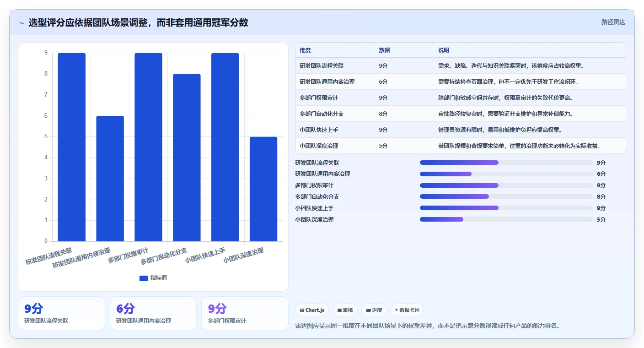Click the 多部门权限审计 progress bar

[506, 185]
